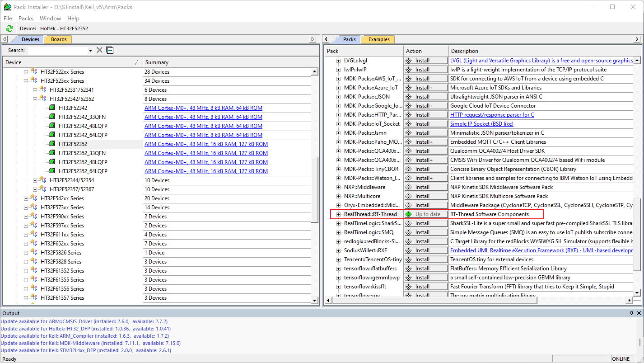Image resolution: width=644 pixels, height=363 pixels.
Task: Clear the search with the X icon
Action: pyautogui.click(x=100, y=50)
